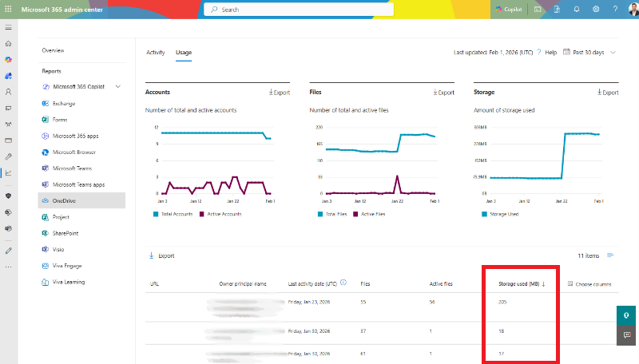This screenshot has height=364, width=639.
Task: Open Users icon in left rail
Action: [x=9, y=92]
